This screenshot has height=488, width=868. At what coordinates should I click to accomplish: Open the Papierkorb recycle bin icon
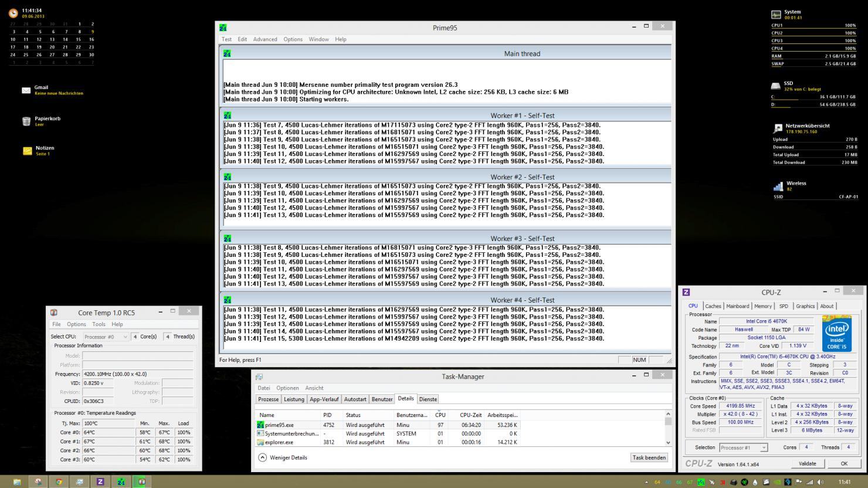click(26, 121)
